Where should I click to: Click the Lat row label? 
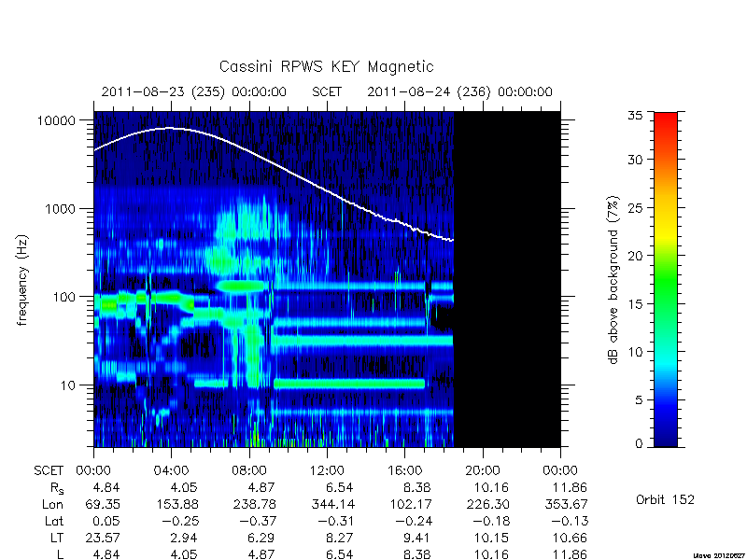point(54,521)
